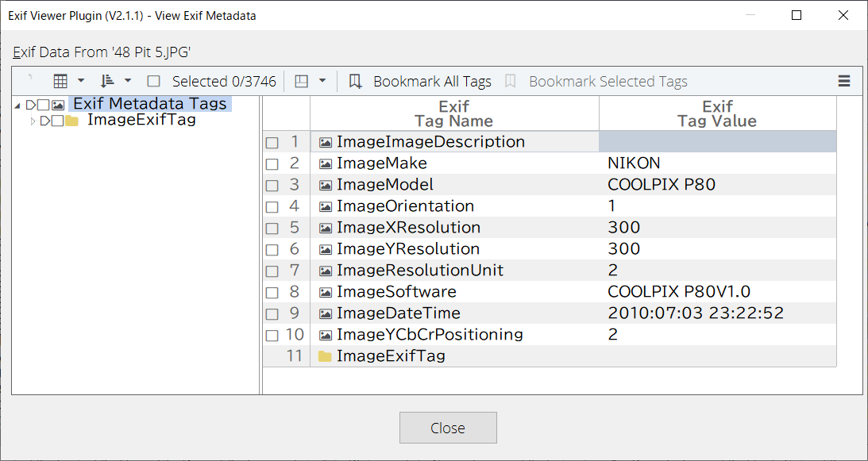This screenshot has height=461, width=868.
Task: Open the panel layout dropdown arrow
Action: 322,81
